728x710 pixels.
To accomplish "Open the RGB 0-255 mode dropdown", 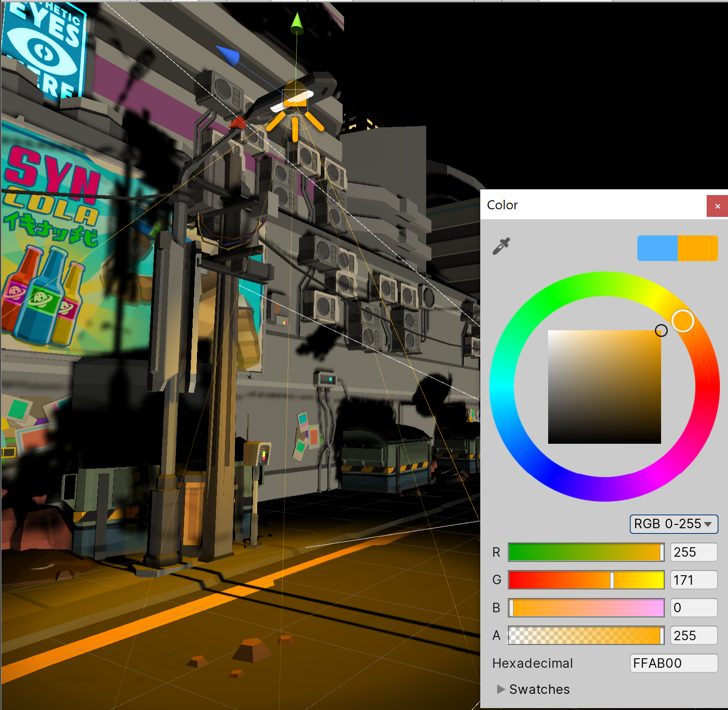I will [x=673, y=524].
